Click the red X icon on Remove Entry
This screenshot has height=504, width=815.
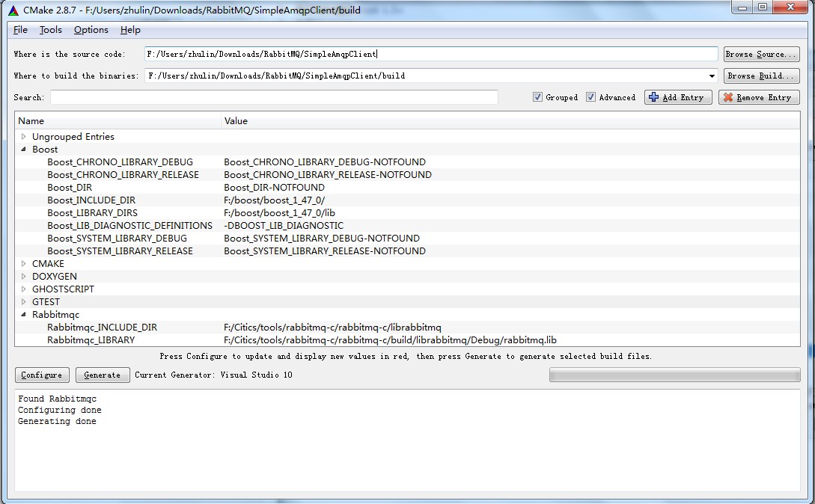coord(728,97)
